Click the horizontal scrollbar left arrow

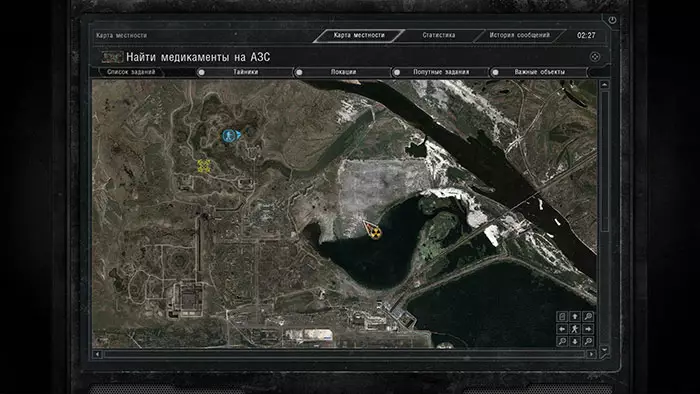point(97,354)
